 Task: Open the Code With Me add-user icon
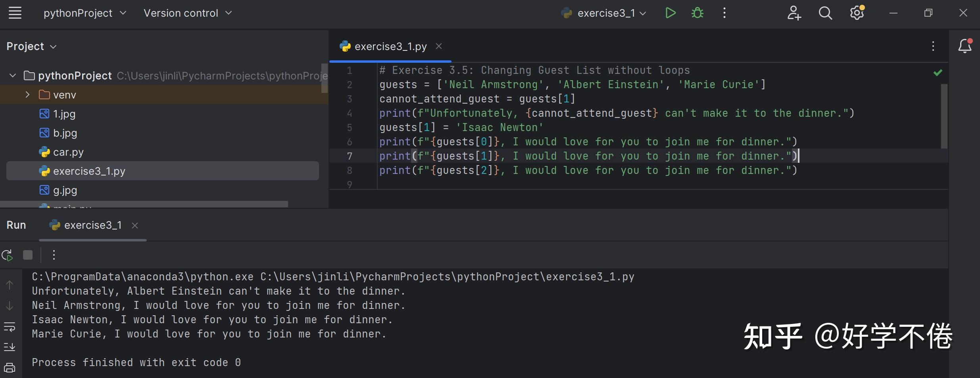point(794,13)
